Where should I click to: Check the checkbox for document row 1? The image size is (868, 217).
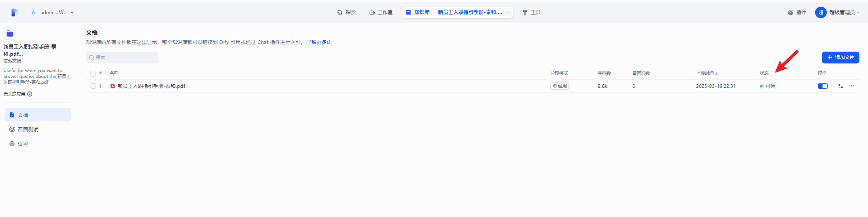pyautogui.click(x=93, y=86)
